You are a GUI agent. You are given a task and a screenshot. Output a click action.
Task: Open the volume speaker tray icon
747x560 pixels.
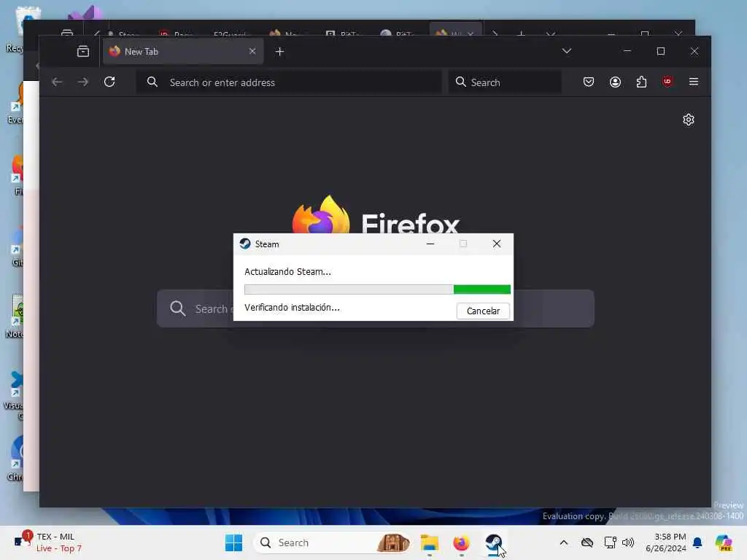point(628,542)
